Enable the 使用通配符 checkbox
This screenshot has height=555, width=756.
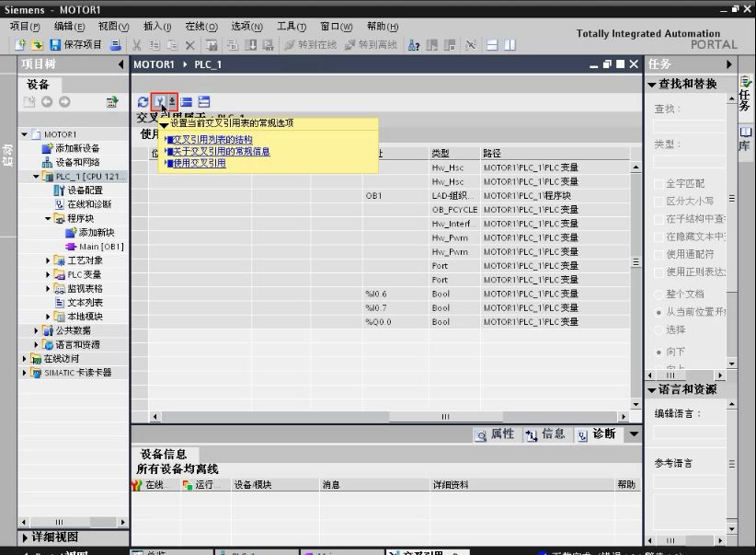[659, 254]
